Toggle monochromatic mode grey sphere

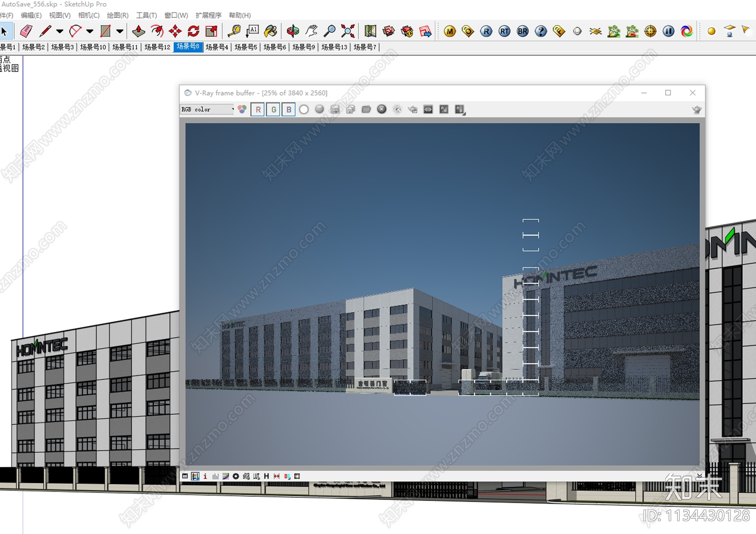tap(319, 110)
